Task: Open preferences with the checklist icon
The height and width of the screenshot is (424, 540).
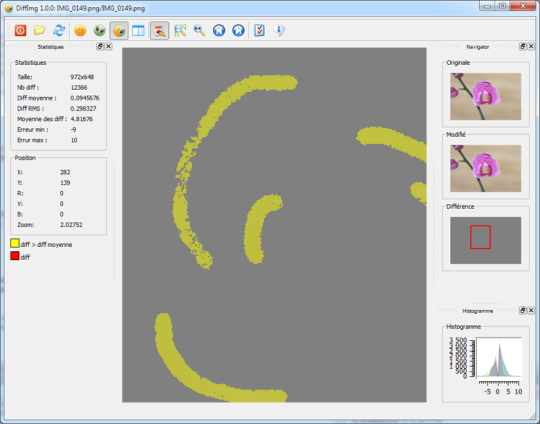Action: (x=259, y=31)
